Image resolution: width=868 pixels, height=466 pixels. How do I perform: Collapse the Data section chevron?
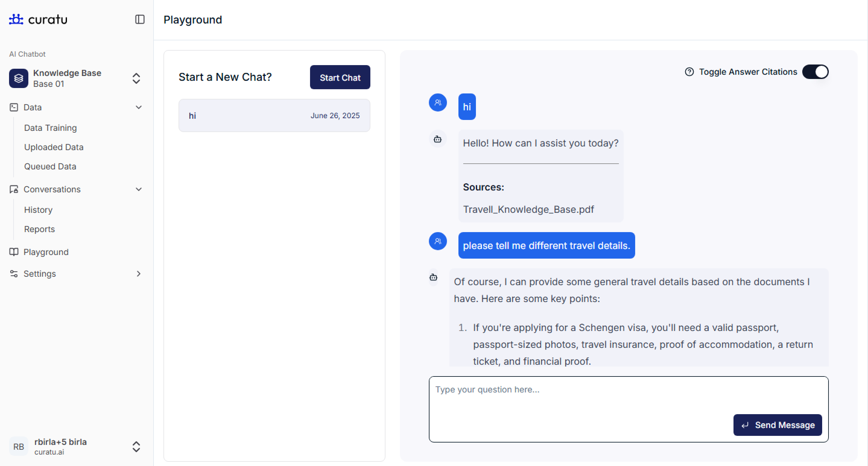138,107
